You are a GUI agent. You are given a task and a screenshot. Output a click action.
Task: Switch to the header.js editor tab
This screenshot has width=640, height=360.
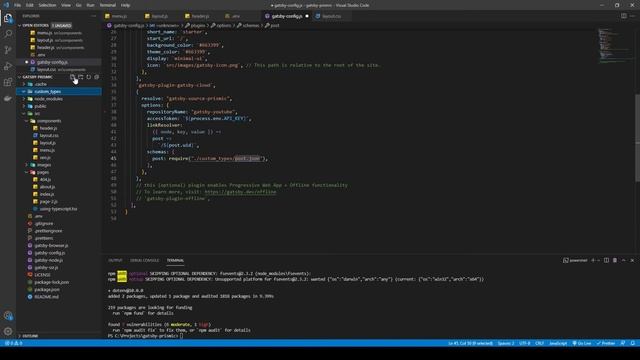[201, 16]
